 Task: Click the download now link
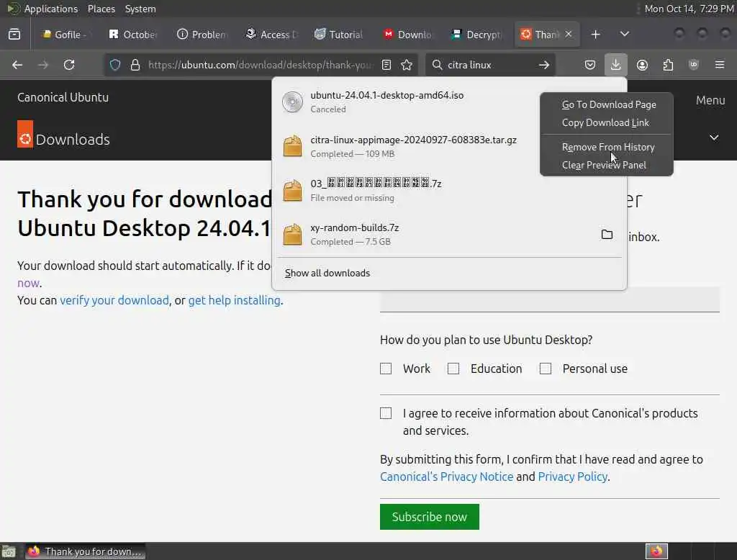[28, 283]
